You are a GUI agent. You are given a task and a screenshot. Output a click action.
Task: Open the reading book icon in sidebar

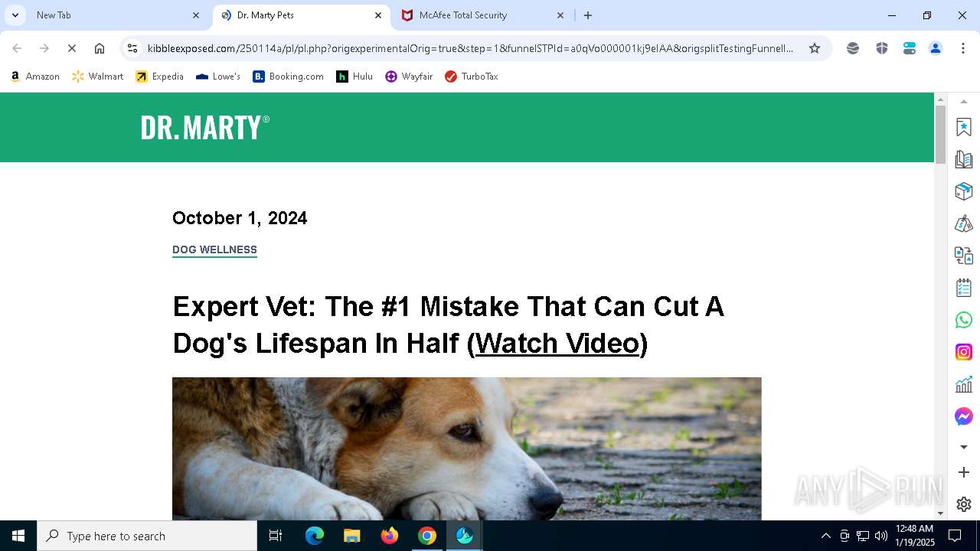tap(964, 159)
